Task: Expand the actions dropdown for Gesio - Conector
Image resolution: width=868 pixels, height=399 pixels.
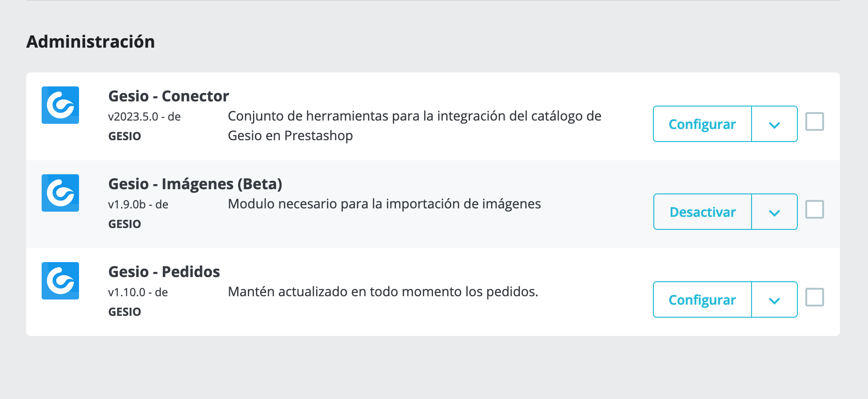Action: (774, 124)
